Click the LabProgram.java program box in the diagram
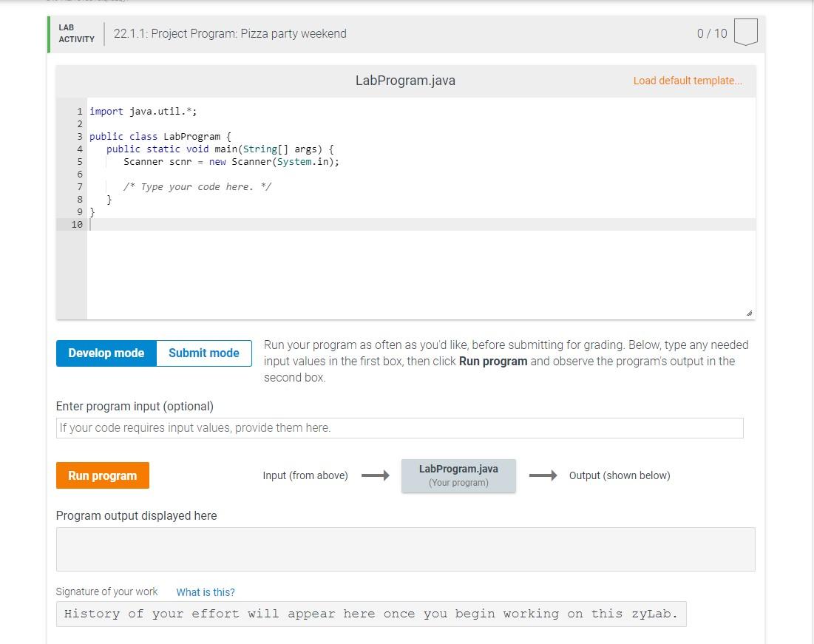814x644 pixels. (458, 475)
